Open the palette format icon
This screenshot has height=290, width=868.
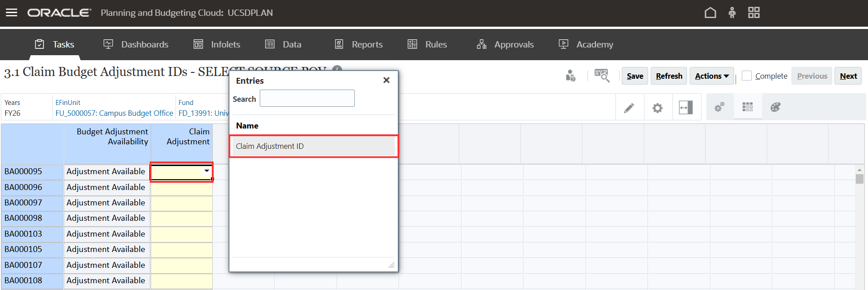(776, 107)
